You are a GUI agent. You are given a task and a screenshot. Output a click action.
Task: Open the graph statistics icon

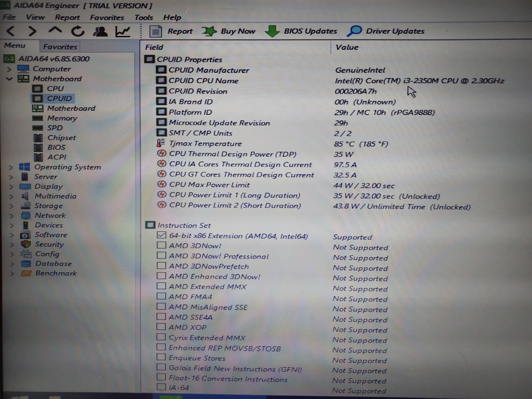123,32
